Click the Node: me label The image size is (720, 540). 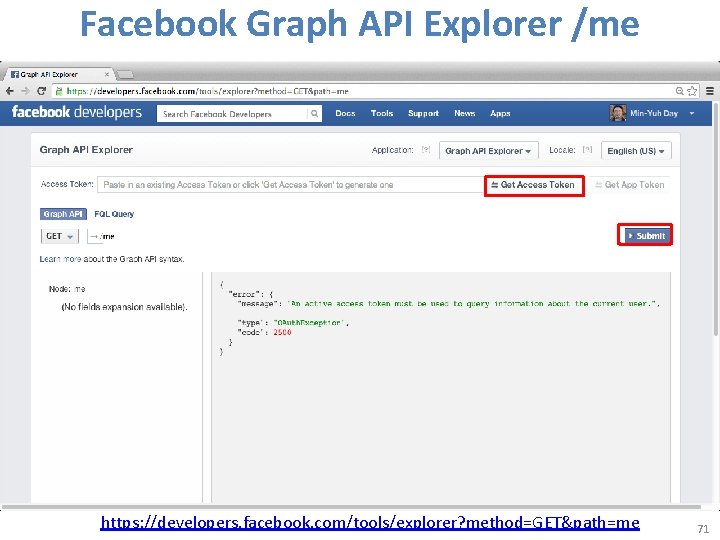(67, 289)
